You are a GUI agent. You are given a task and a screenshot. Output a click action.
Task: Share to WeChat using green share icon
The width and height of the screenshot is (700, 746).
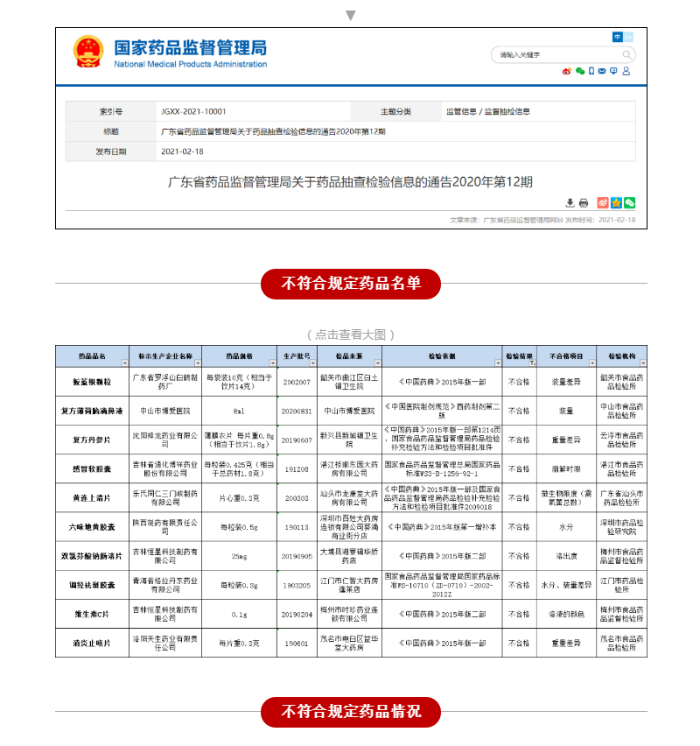(x=629, y=203)
